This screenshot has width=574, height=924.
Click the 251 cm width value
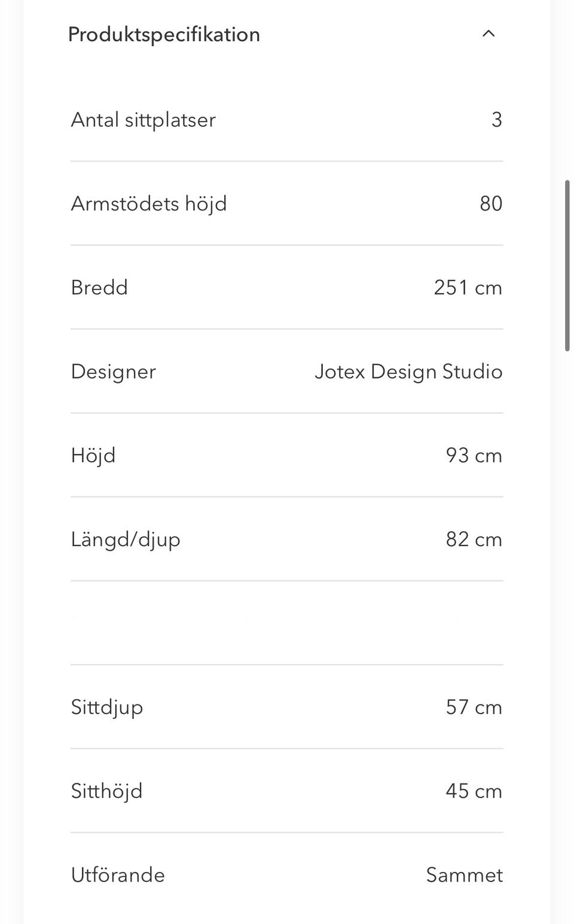click(468, 288)
